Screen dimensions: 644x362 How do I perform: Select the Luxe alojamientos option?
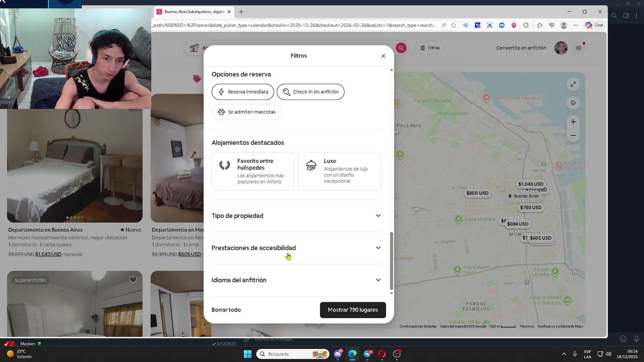(x=340, y=171)
